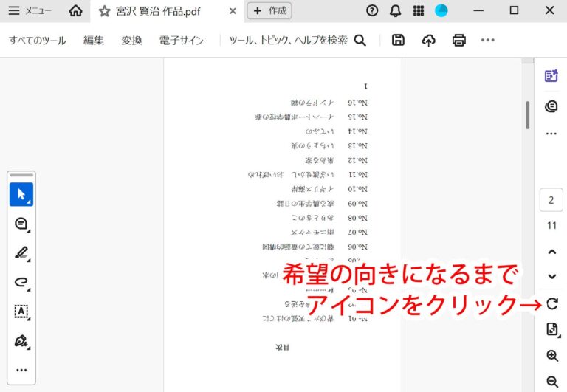The image size is (567, 392).
Task: Open the fill and sign pen tool
Action: (21, 341)
